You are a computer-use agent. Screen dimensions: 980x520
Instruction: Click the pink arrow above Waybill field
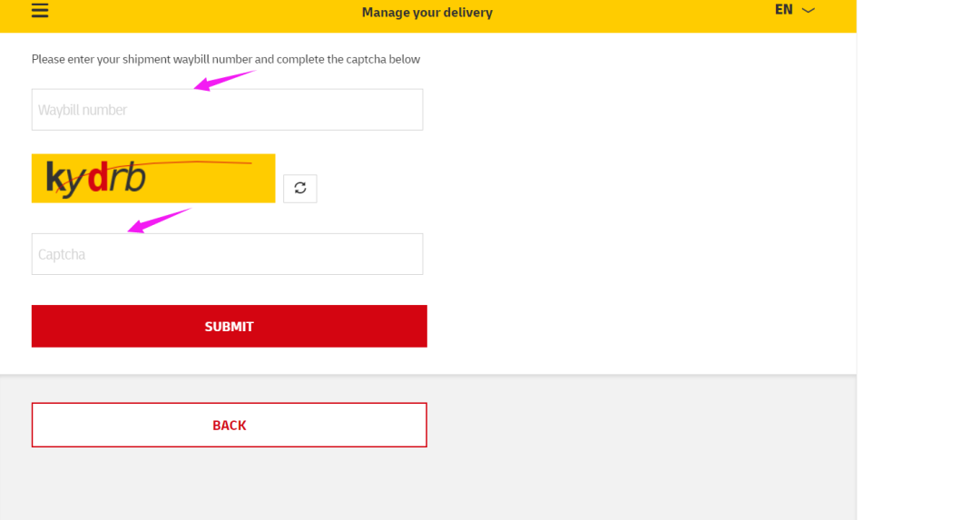(x=224, y=81)
